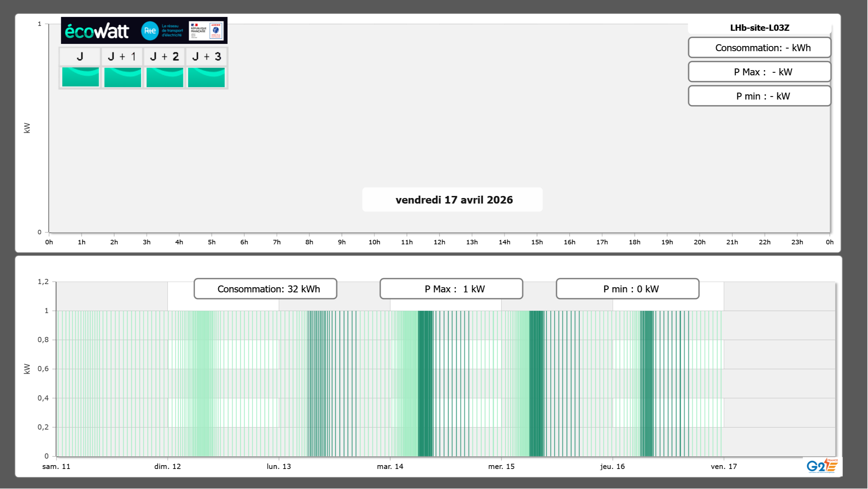
Task: Click the weekly Consommation: 32 kWh box
Action: pos(265,289)
